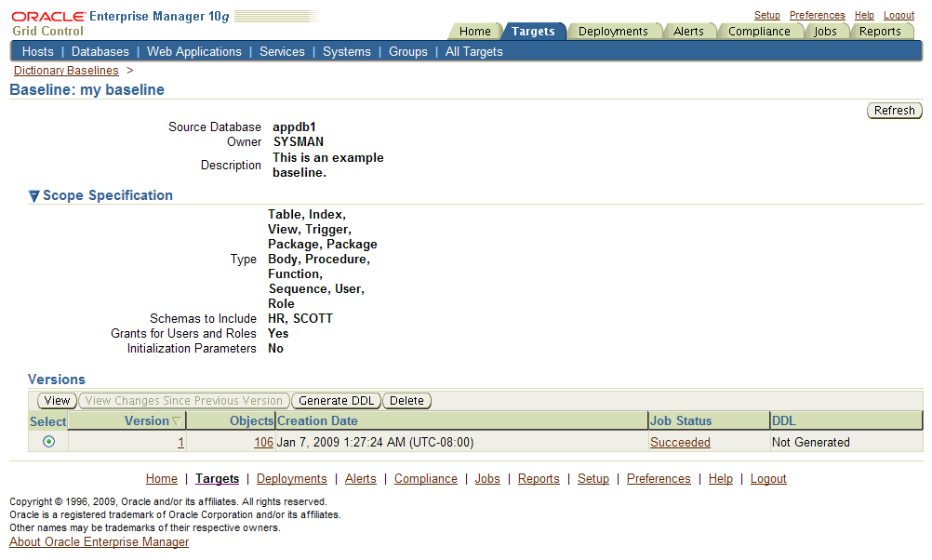Open Preferences link in the header
The image size is (932, 560).
[x=817, y=15]
